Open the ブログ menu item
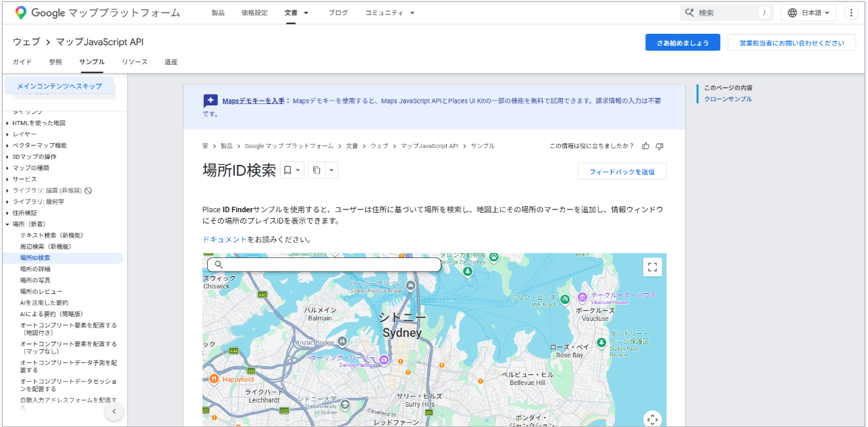This screenshot has width=868, height=427. click(338, 13)
